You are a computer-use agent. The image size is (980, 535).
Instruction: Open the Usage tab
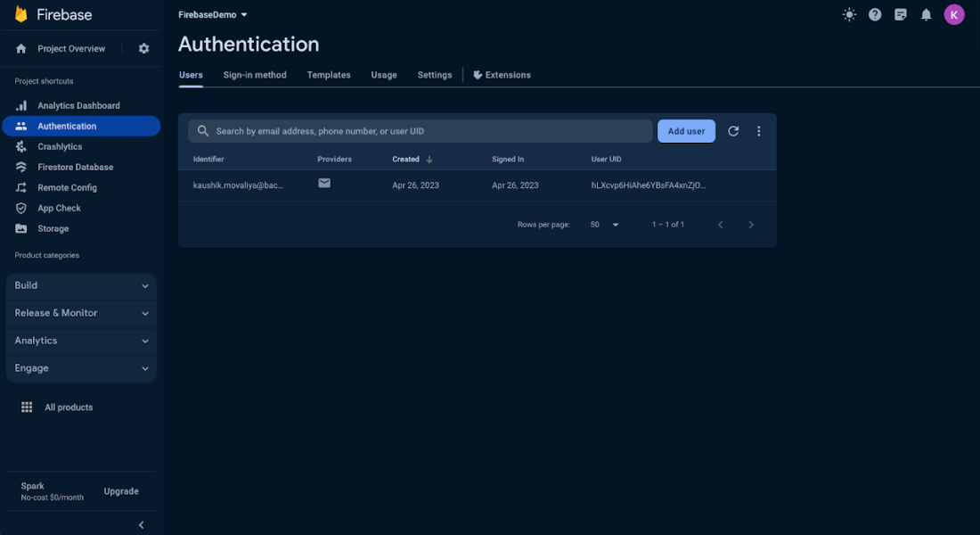coord(384,75)
